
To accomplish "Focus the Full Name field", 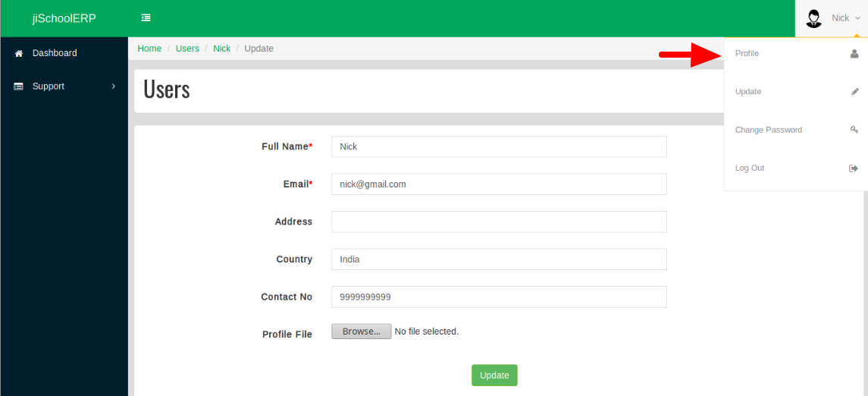I will [x=499, y=146].
